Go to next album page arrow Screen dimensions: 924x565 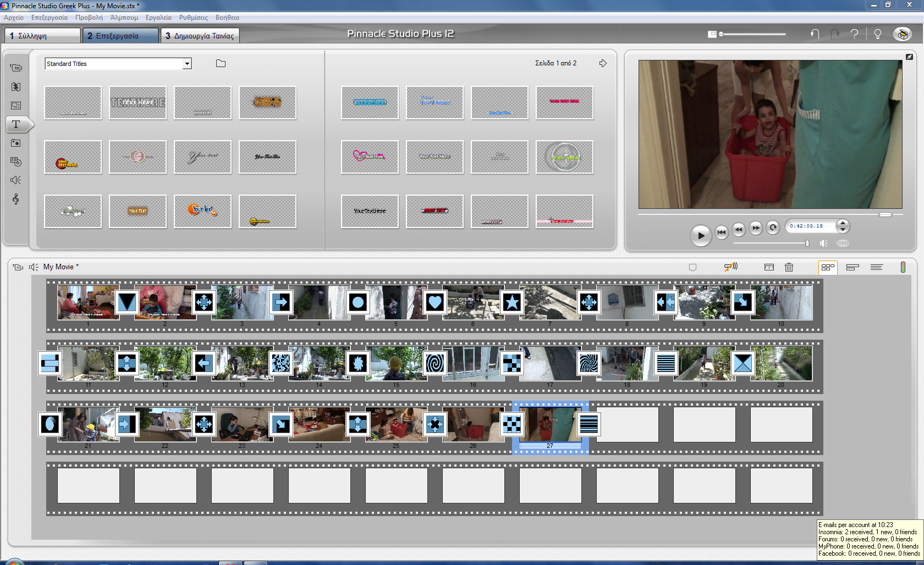click(603, 63)
